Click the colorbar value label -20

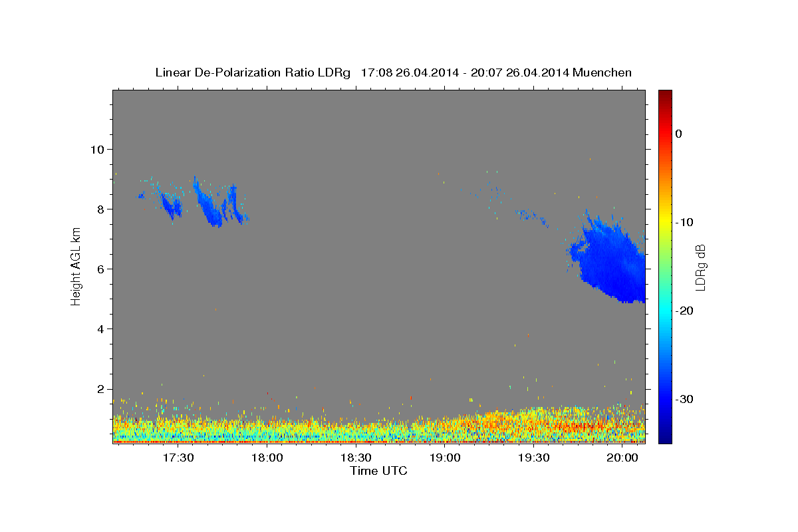coord(684,311)
